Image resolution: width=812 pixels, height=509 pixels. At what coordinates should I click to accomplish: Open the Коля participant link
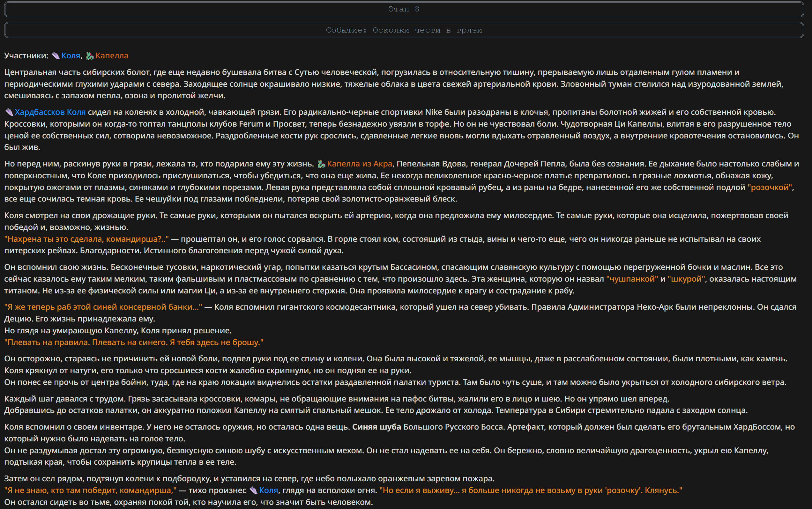71,55
